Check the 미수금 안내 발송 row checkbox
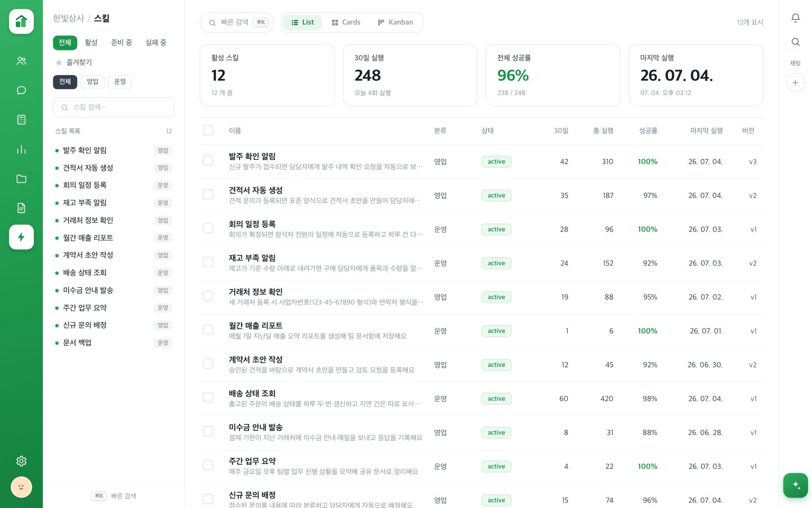 click(208, 431)
